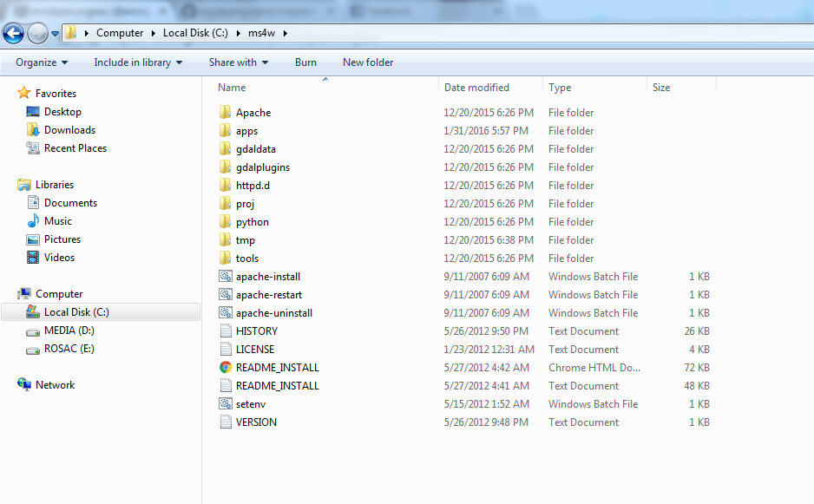Select the apache-uninstall batch file icon
This screenshot has height=504, width=814.
tap(226, 312)
